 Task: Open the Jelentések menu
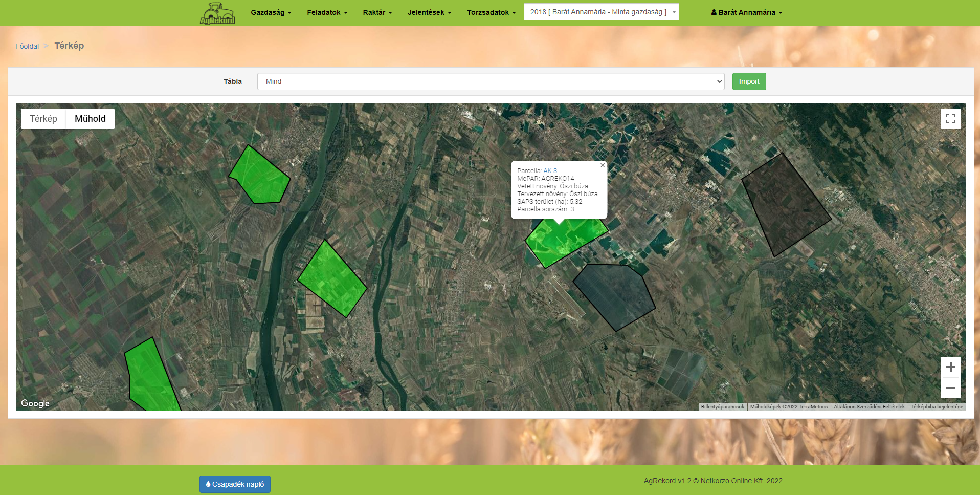(429, 12)
